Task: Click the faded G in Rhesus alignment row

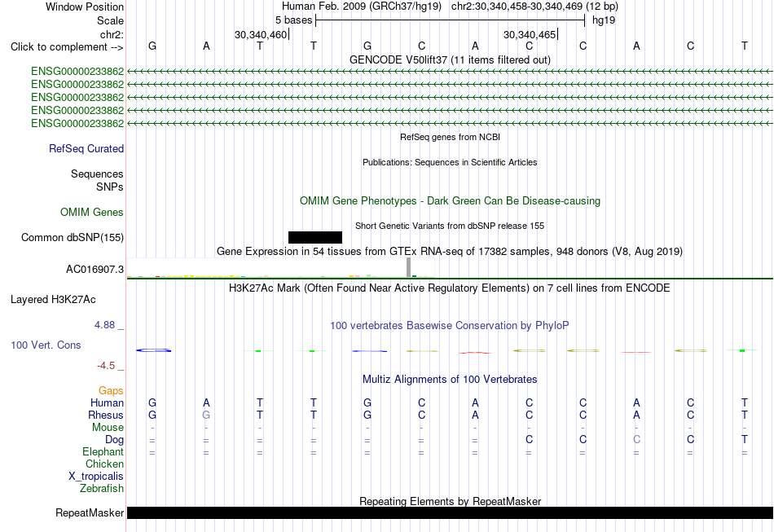Action: pyautogui.click(x=206, y=415)
